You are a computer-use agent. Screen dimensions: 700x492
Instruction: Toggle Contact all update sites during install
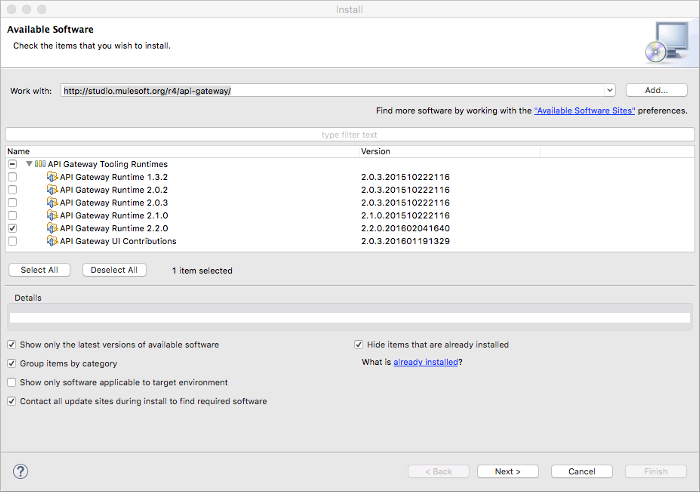(x=12, y=401)
